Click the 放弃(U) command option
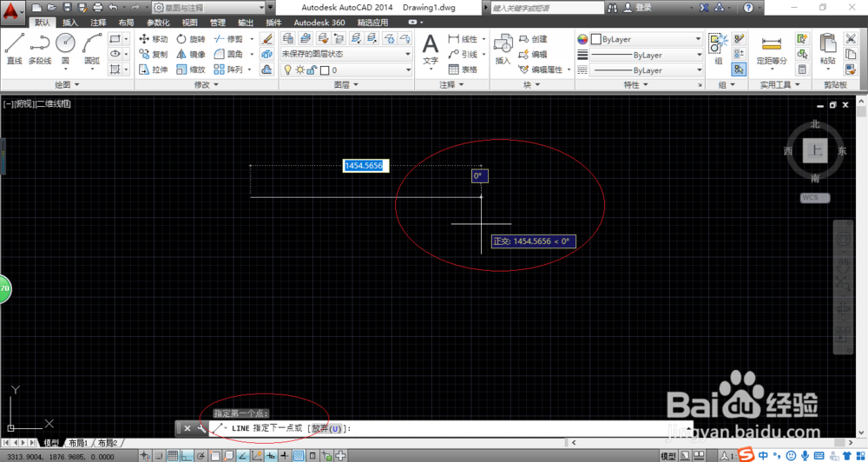Screen dimensions: 868x462 point(327,428)
